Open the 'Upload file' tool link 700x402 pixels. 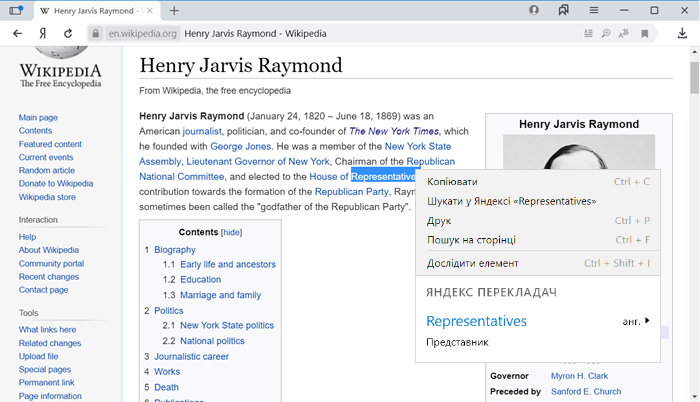(38, 356)
